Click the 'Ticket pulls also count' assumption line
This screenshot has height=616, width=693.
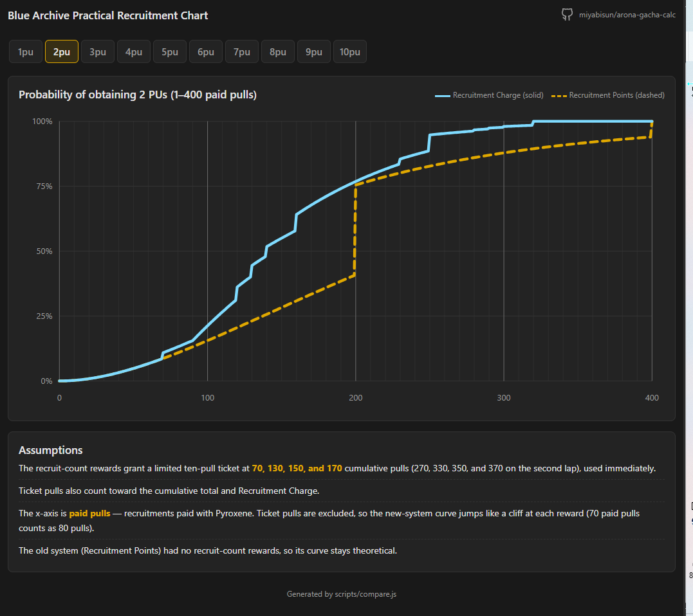(x=169, y=491)
